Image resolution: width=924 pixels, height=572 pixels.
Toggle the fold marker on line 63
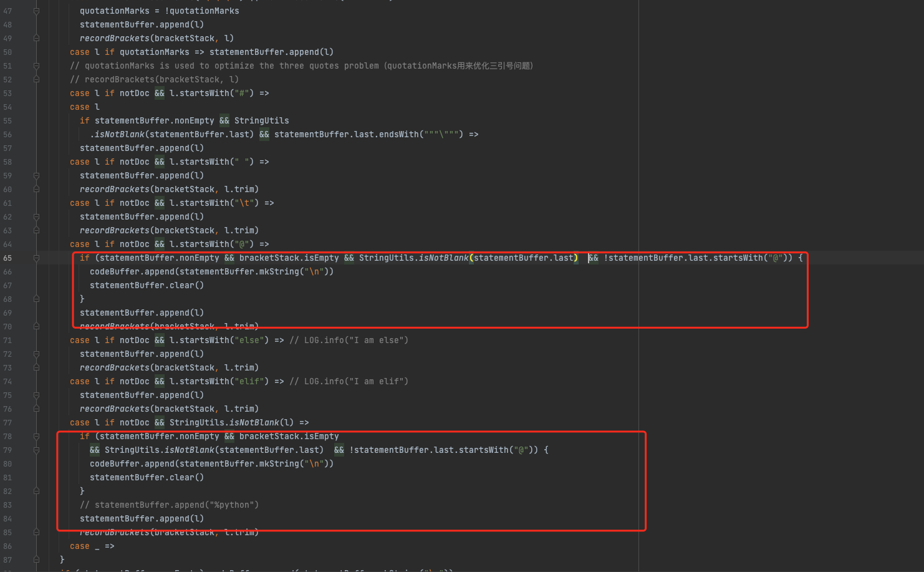coord(36,231)
